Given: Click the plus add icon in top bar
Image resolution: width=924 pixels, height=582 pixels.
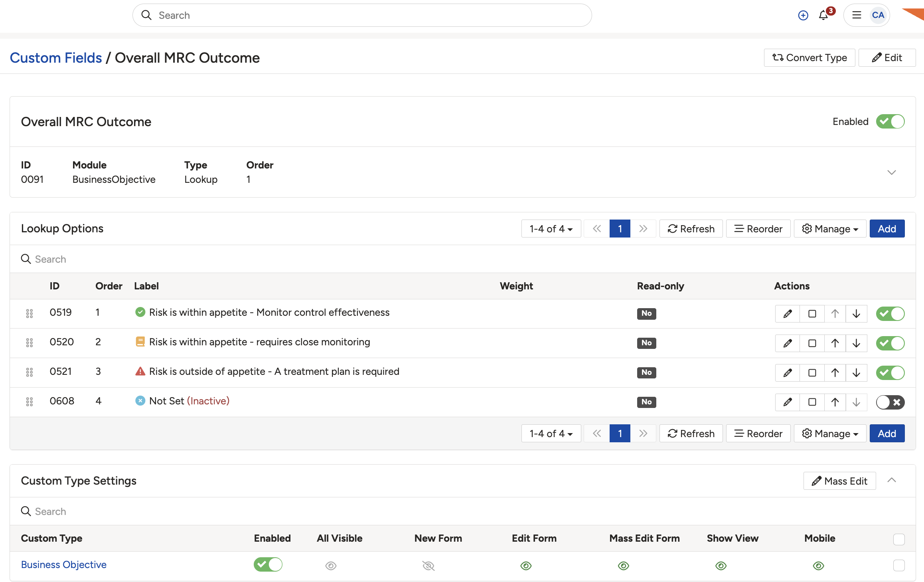Looking at the screenshot, I should click(803, 16).
